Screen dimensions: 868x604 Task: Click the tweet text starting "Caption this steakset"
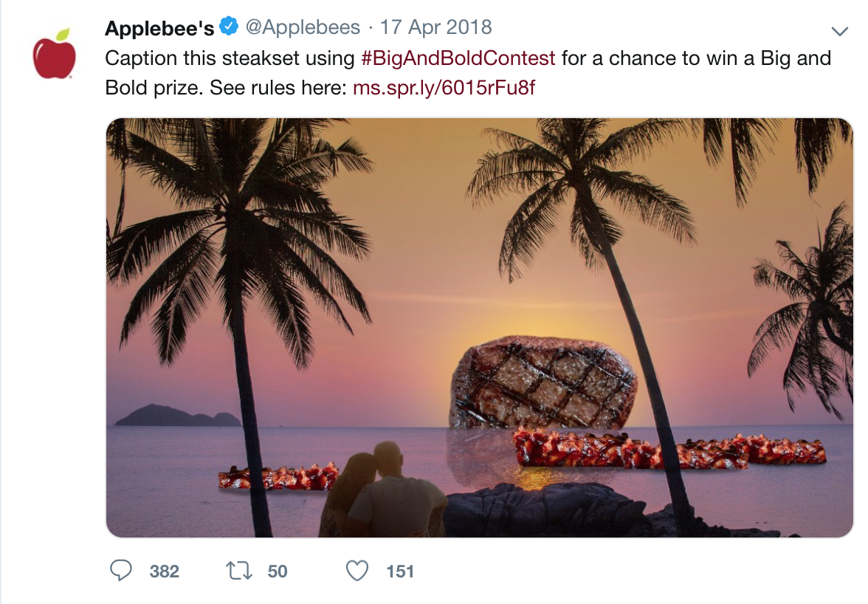(x=468, y=73)
